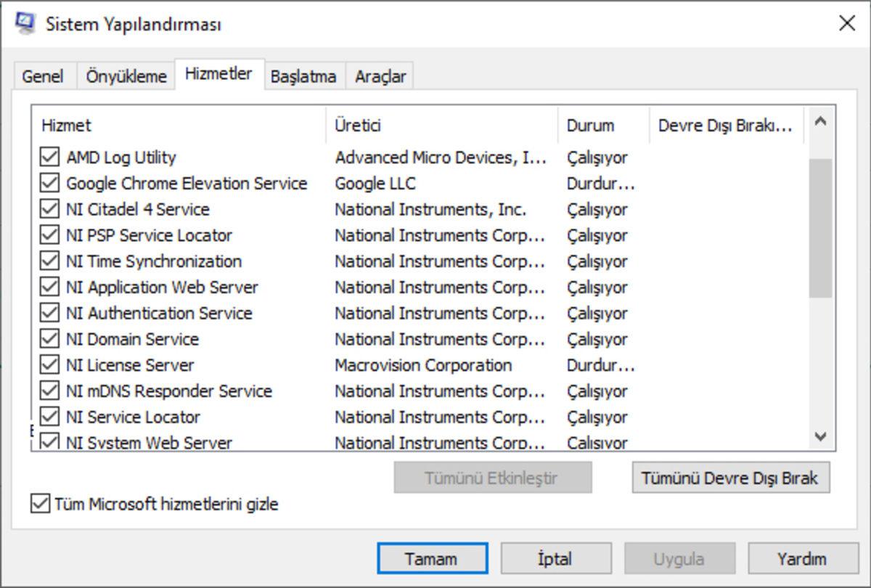This screenshot has width=871, height=588.
Task: Toggle NI Domain Service checkbox
Action: point(46,339)
